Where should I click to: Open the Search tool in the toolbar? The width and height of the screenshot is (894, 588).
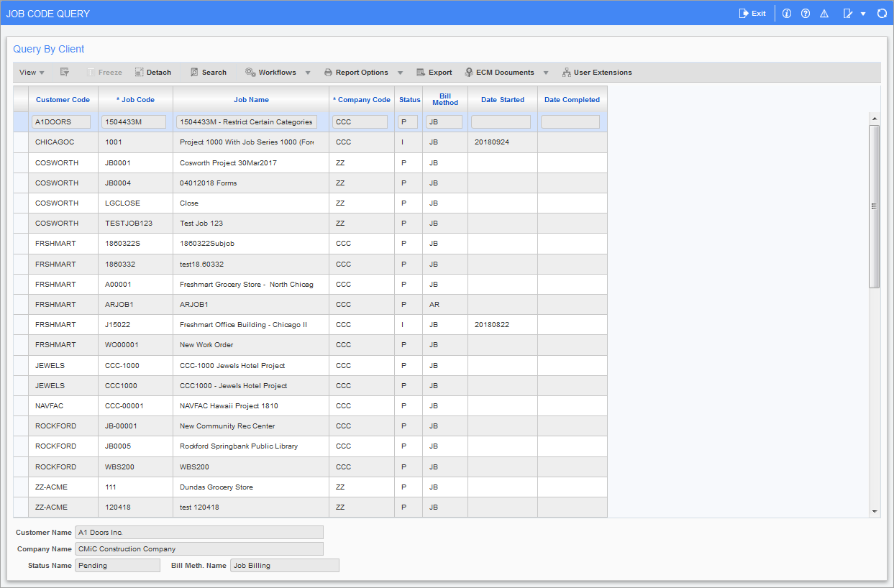(x=208, y=72)
